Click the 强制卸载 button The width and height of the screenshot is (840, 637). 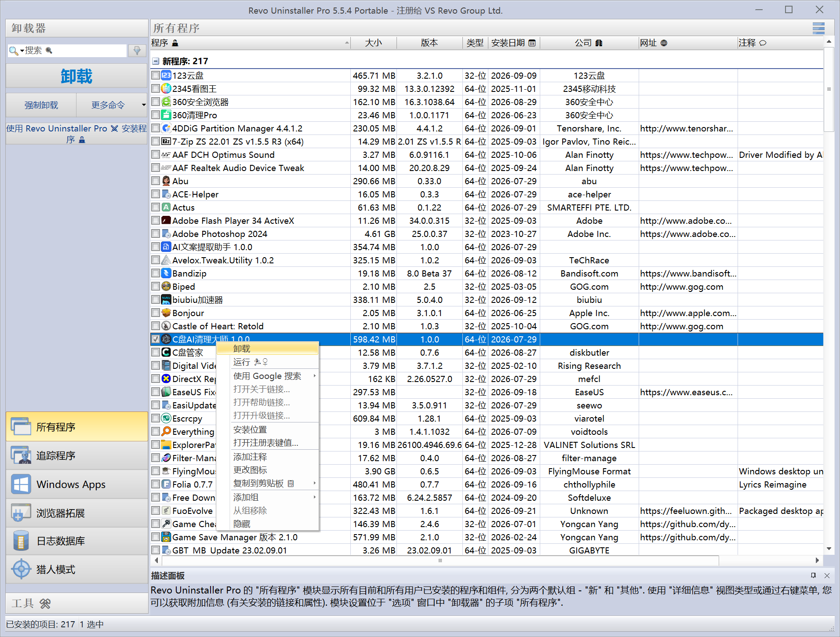pyautogui.click(x=41, y=105)
